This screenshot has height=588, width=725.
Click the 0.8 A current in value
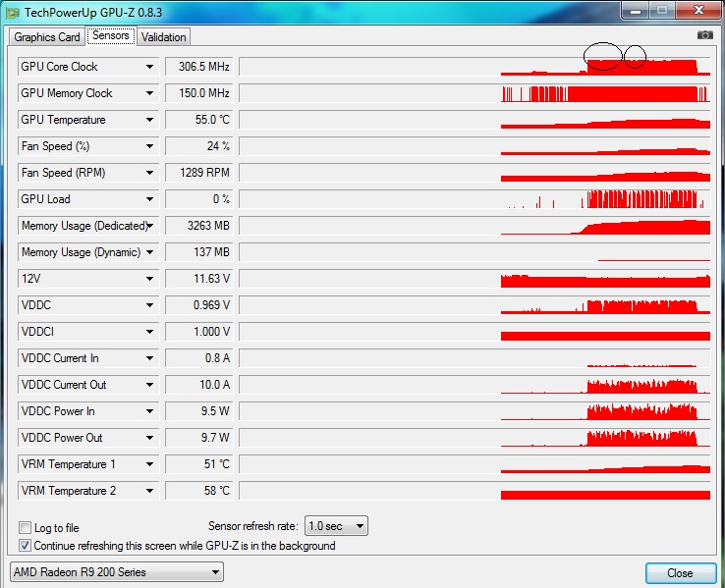pos(198,358)
